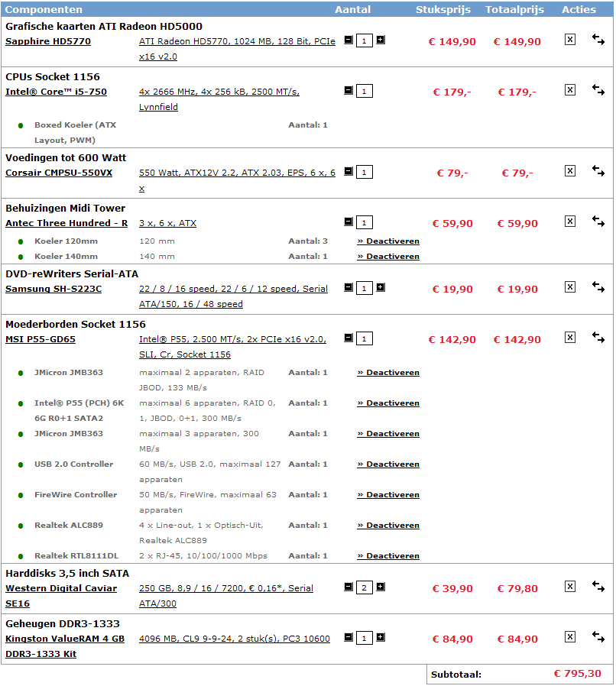Viewport: 616px width, 686px height.
Task: Increase quantity of Western Digital Caviar
Action: click(x=381, y=587)
